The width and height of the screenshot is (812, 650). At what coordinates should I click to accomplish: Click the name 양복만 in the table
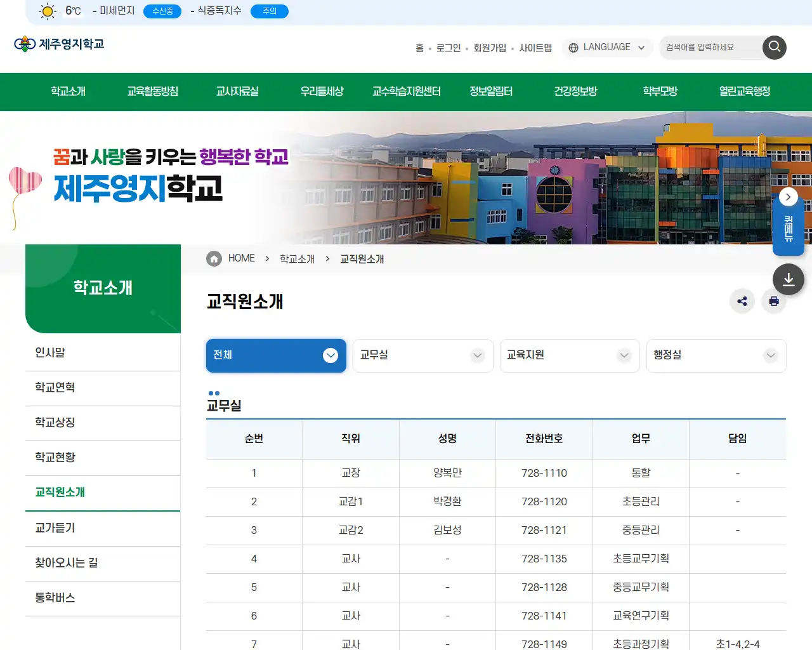click(447, 473)
